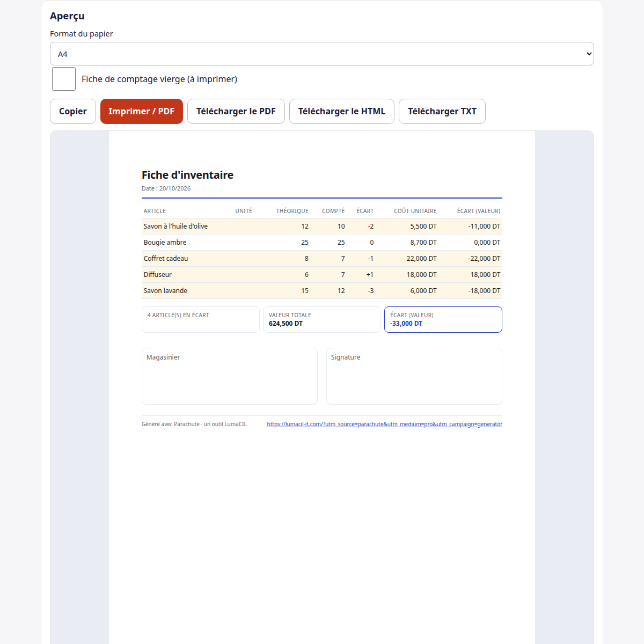Click the -33,000 DT total variance card
Screen dimensions: 644x644
443,320
